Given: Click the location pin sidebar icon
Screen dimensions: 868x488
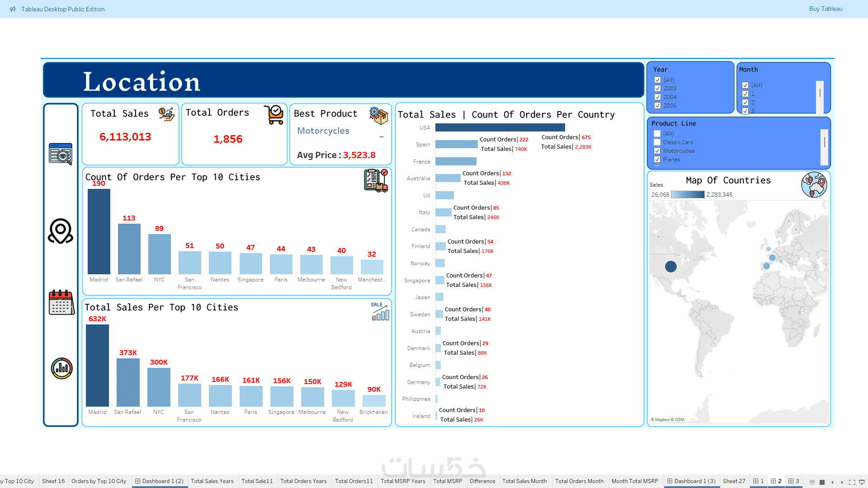Looking at the screenshot, I should 61,231.
